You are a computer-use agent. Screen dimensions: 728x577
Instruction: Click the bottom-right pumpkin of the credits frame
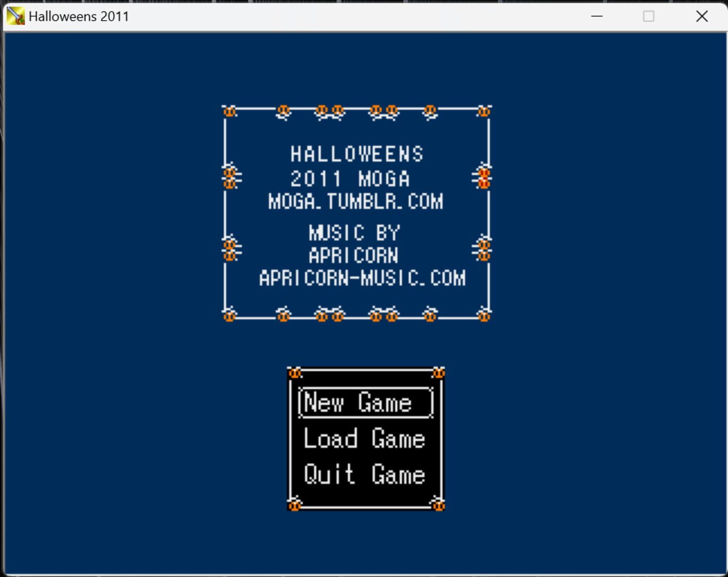[x=483, y=315]
